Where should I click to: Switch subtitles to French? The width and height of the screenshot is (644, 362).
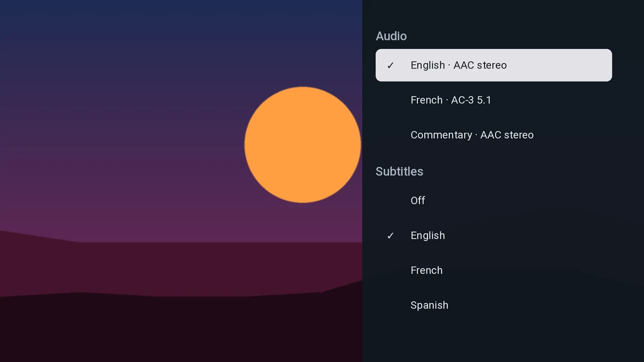[494, 270]
